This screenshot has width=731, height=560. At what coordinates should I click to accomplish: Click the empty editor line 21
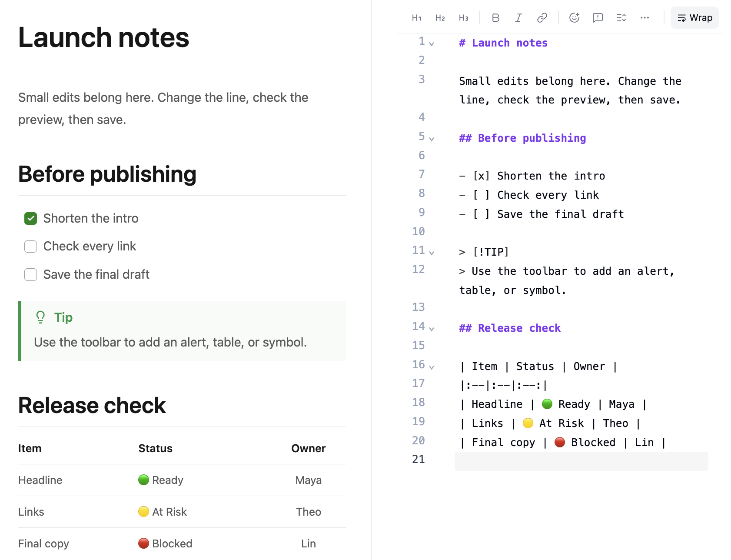(581, 461)
